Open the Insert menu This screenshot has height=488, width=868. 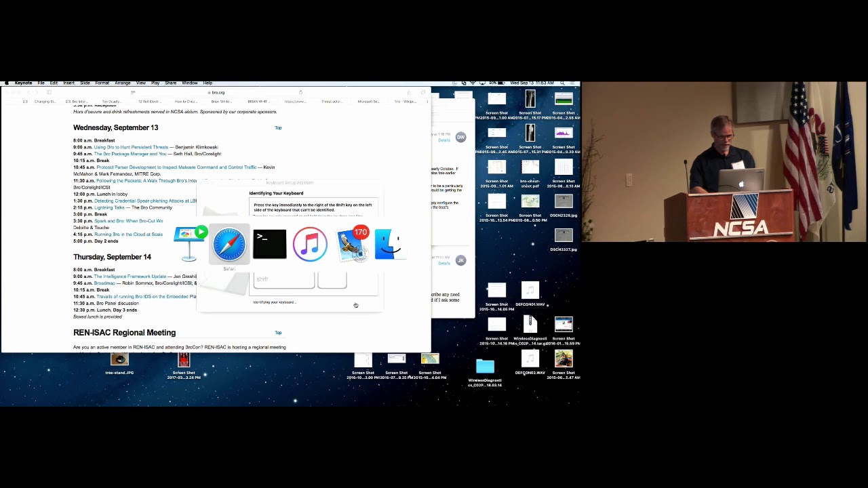click(x=68, y=83)
